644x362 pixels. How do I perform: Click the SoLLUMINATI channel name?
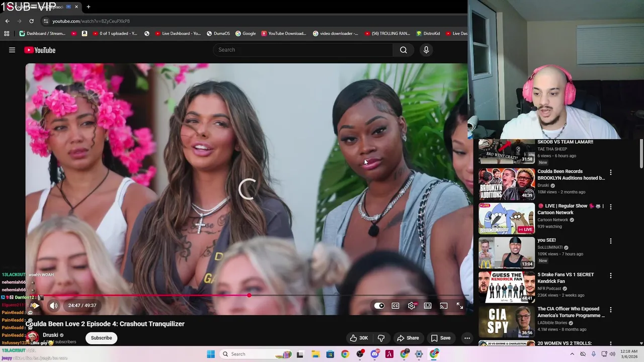550,247
